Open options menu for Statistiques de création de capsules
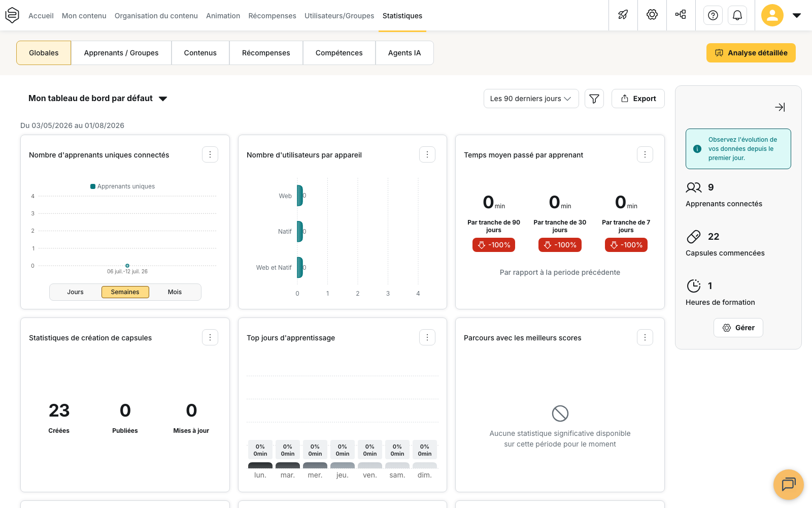This screenshot has width=812, height=508. click(210, 337)
